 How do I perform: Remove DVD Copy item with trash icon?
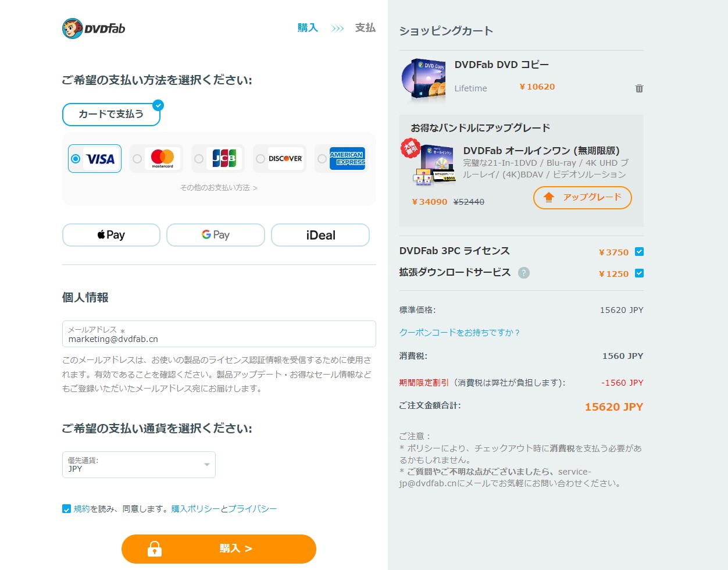point(639,88)
